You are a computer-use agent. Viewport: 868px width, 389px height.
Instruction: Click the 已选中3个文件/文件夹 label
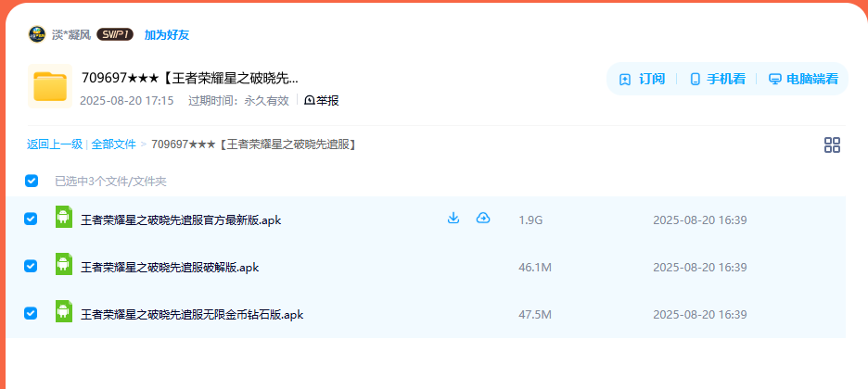(x=110, y=182)
